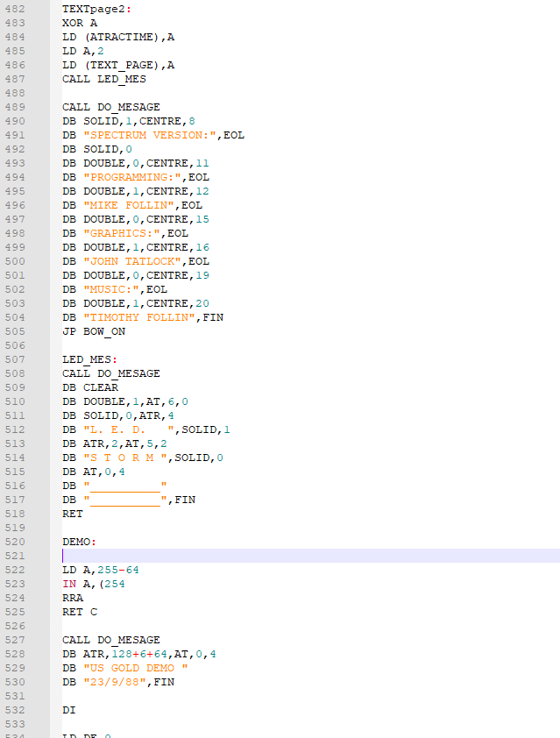Click the "S T O R M" string
The height and width of the screenshot is (738, 560).
(125, 458)
